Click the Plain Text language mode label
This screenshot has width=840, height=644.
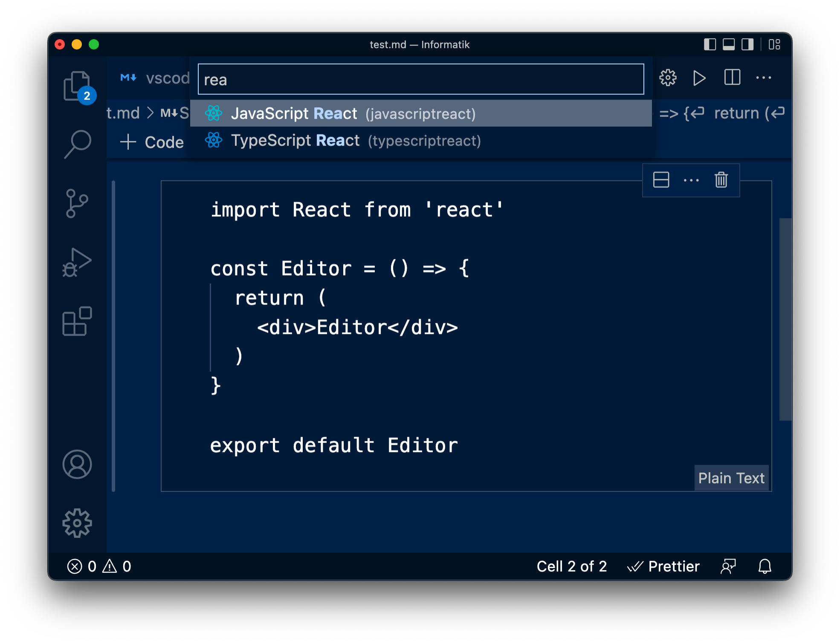coord(731,478)
